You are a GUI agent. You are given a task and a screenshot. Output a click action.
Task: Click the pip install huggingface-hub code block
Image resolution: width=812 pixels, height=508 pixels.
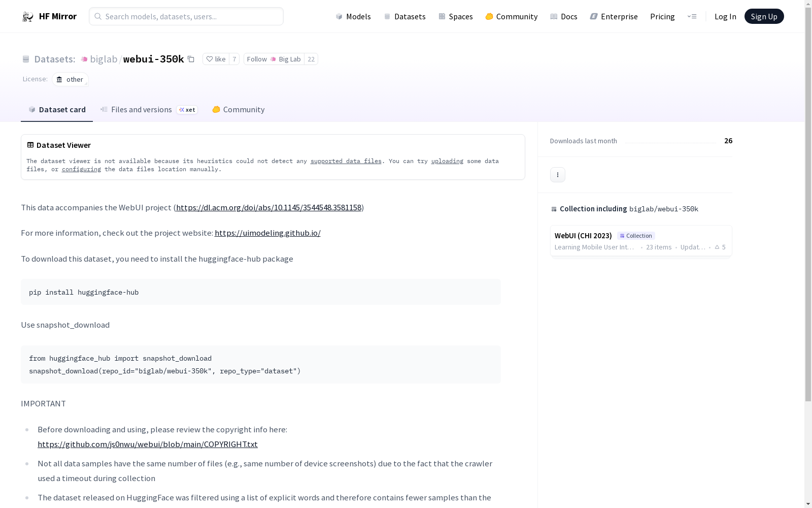[x=261, y=292]
